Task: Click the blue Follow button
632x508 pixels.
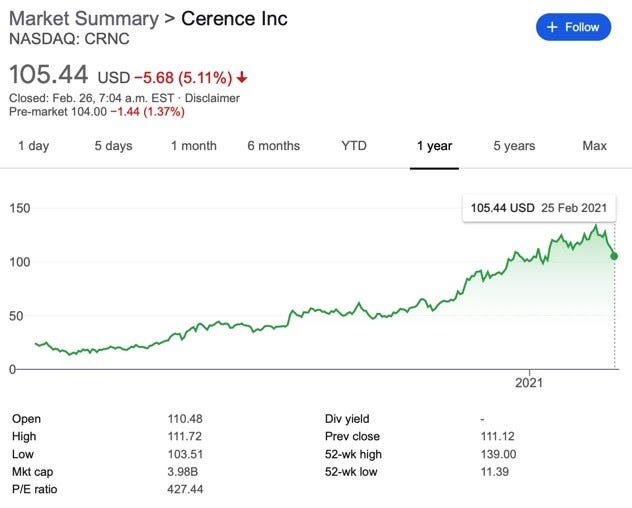Action: 572,27
